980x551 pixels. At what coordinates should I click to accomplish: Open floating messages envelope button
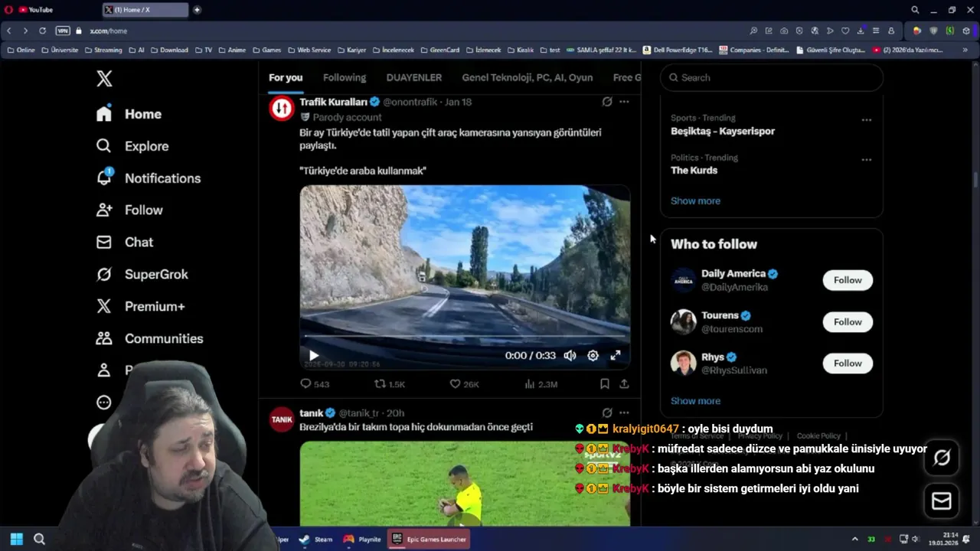pyautogui.click(x=942, y=501)
